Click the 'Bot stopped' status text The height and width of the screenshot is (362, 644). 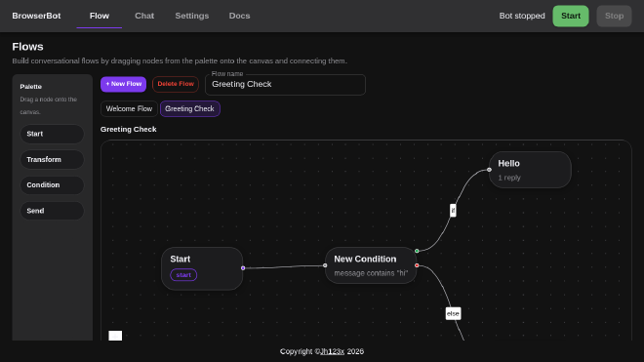point(522,16)
